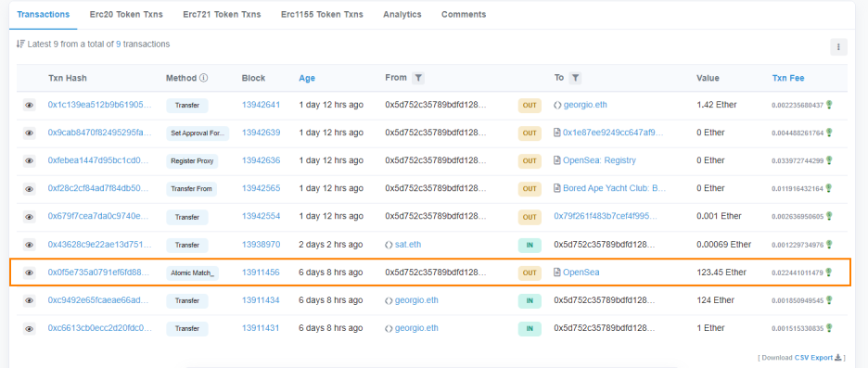The height and width of the screenshot is (368, 868).
Task: Click the gas pump icon for fee 0.011916432164
Action: click(x=829, y=187)
